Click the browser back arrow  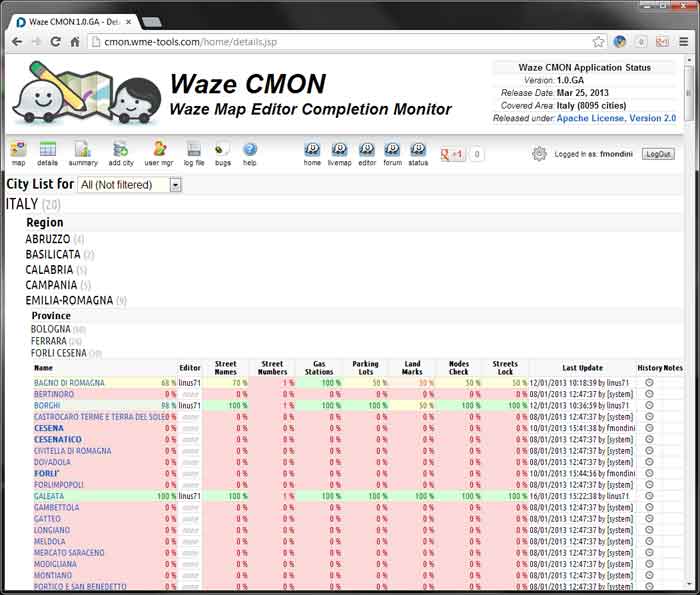pos(17,42)
